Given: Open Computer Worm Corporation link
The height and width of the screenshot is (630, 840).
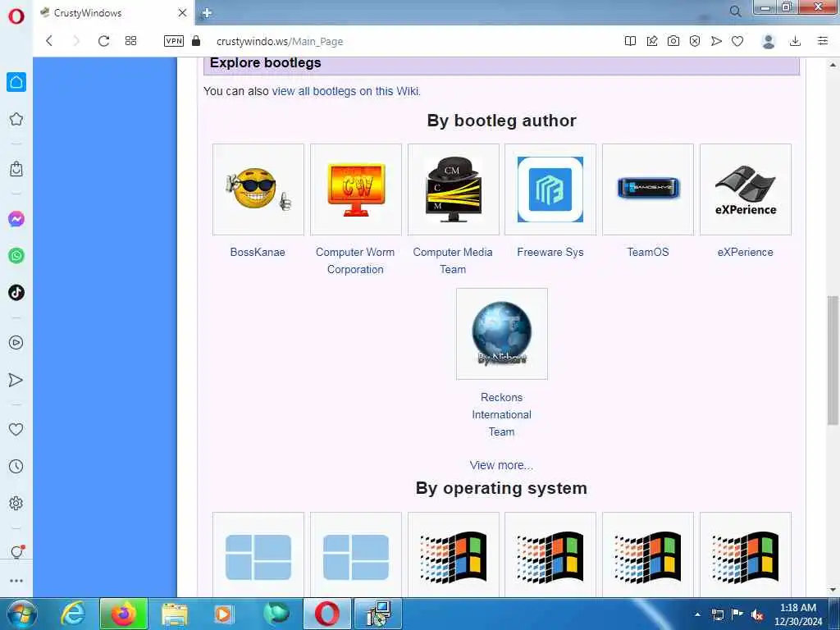Looking at the screenshot, I should coord(355,260).
